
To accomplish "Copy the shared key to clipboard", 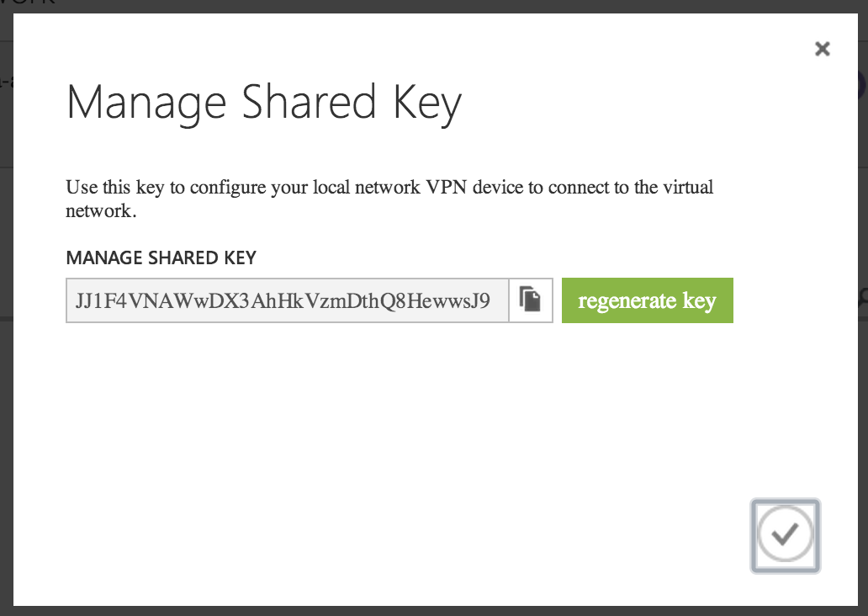I will click(x=530, y=300).
